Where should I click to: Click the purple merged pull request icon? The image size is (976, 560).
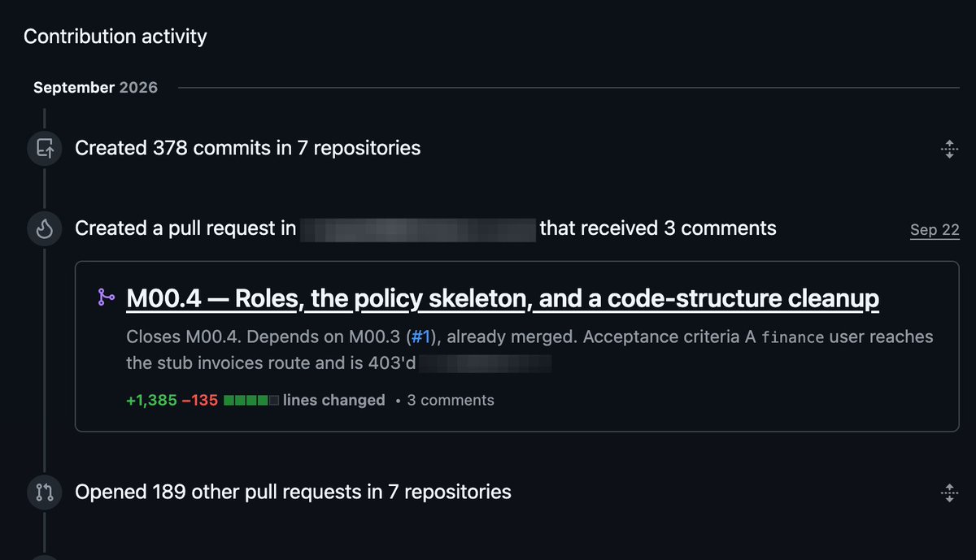click(107, 298)
